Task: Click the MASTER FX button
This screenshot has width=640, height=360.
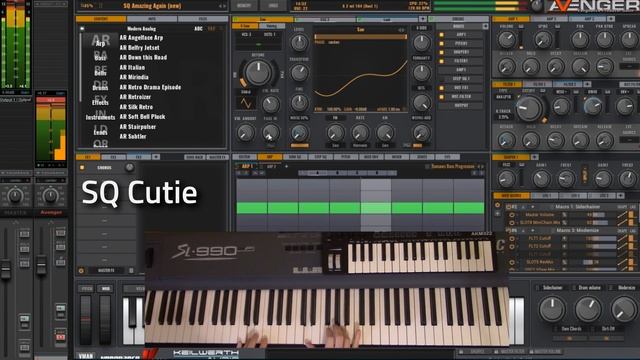Action: click(x=217, y=157)
